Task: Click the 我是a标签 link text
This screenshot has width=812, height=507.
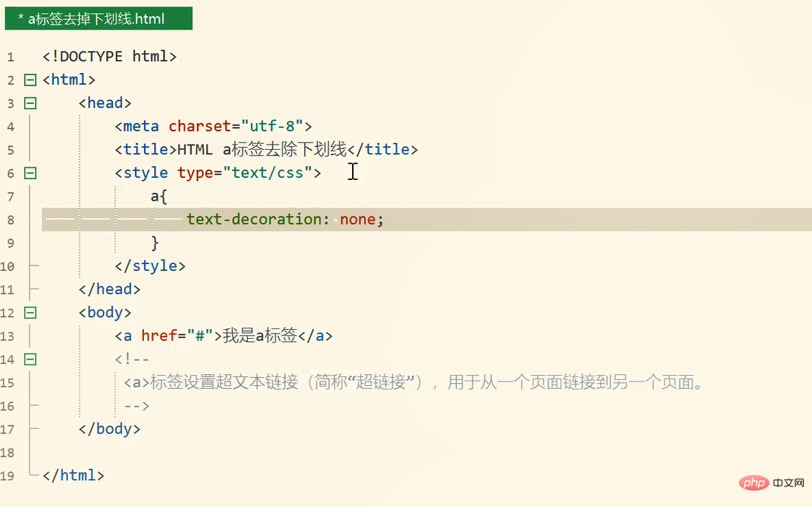Action: [x=260, y=336]
